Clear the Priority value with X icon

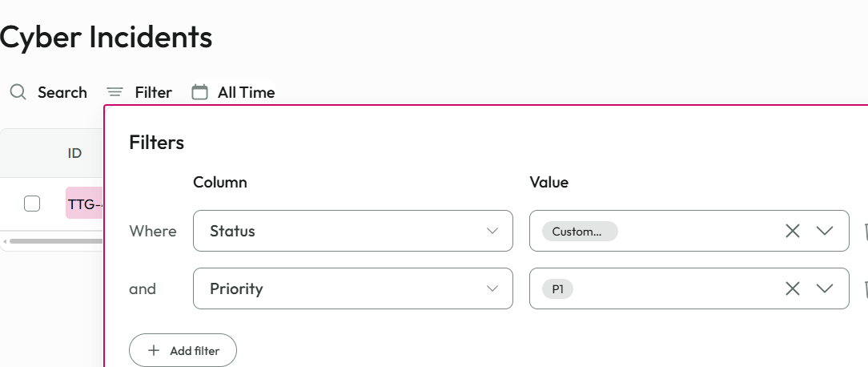[793, 288]
